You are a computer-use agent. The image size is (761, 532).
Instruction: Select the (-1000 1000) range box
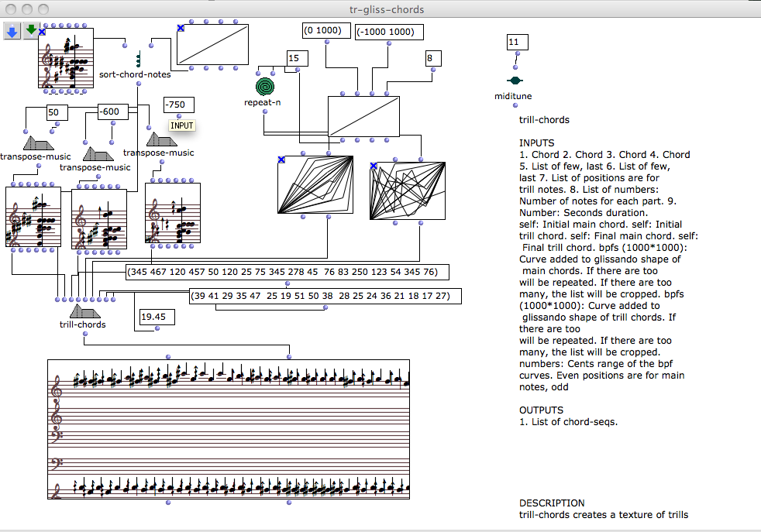pos(390,32)
